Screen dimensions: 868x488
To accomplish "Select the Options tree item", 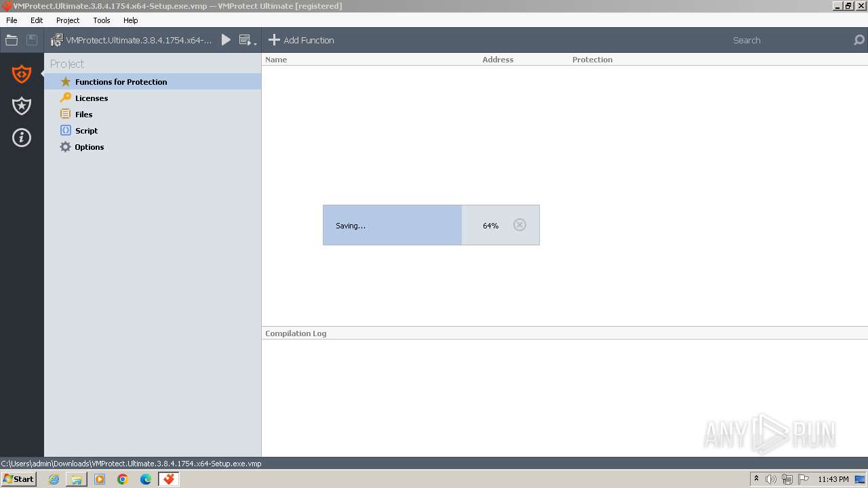I will click(153, 146).
